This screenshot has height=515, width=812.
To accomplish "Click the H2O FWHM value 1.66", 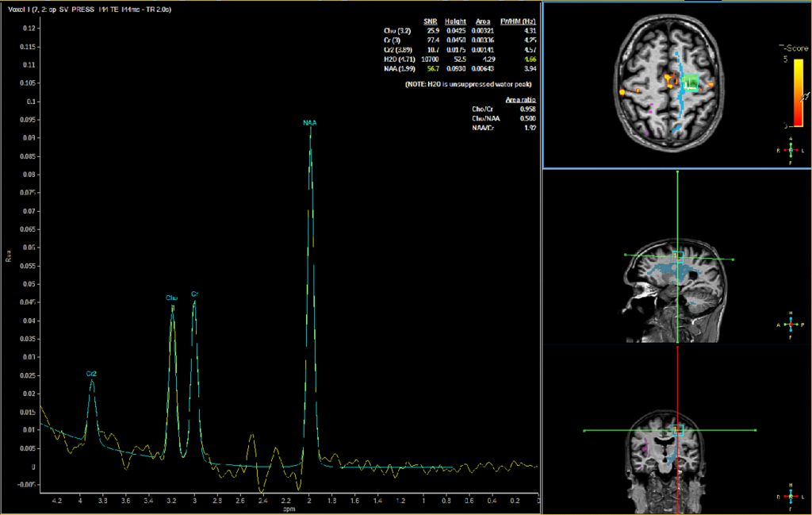I will click(530, 59).
